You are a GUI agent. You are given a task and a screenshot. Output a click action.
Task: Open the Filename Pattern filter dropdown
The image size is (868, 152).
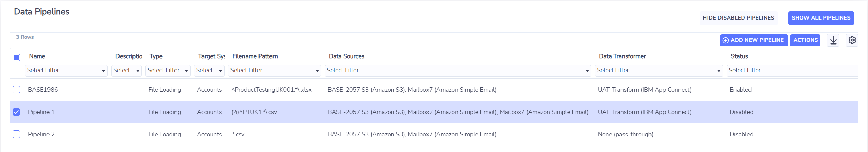(x=275, y=71)
